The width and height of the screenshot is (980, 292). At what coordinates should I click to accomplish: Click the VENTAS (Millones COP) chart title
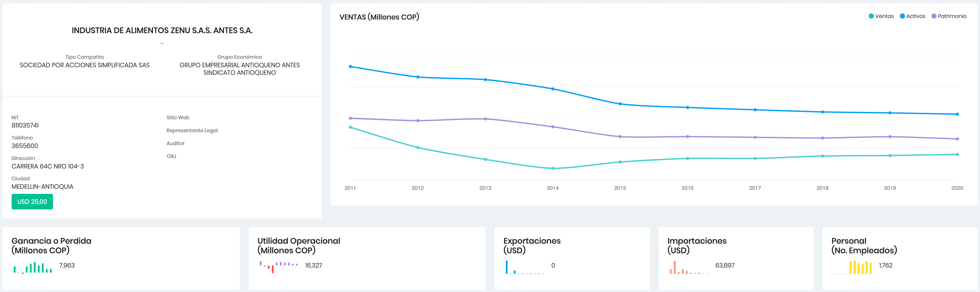click(379, 17)
